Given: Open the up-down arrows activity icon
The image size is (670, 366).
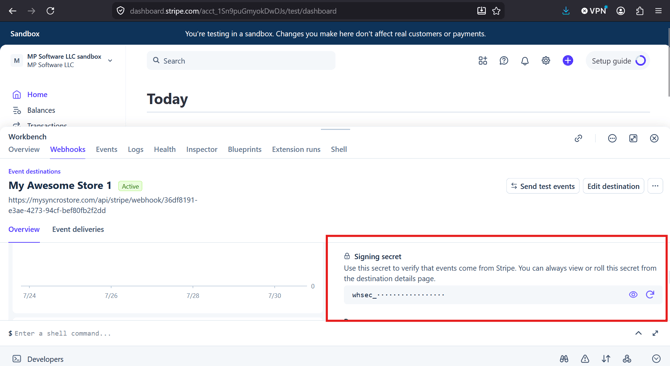Looking at the screenshot, I should [606, 359].
